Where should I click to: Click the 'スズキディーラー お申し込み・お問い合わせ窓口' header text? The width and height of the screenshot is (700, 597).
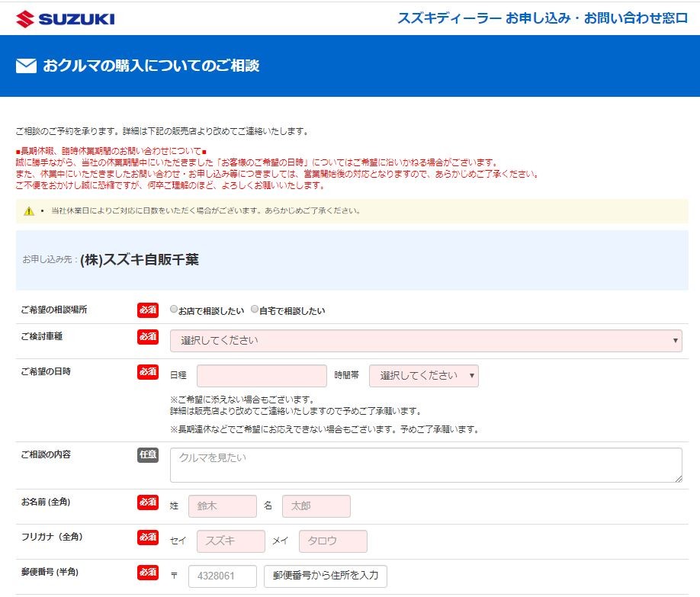542,18
